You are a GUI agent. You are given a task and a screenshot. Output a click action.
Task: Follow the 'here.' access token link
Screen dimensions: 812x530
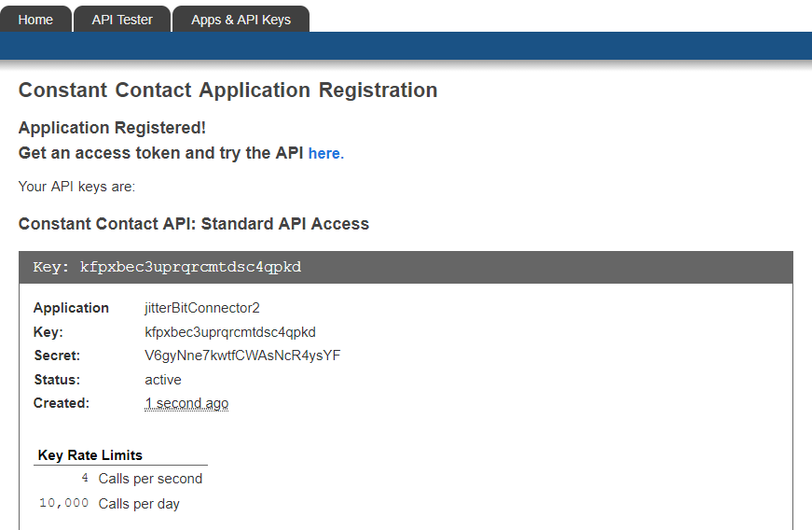pyautogui.click(x=325, y=153)
